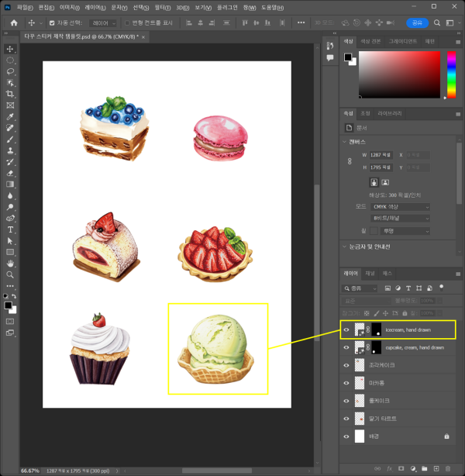
Task: Open the 이미지 menu
Action: coord(70,8)
